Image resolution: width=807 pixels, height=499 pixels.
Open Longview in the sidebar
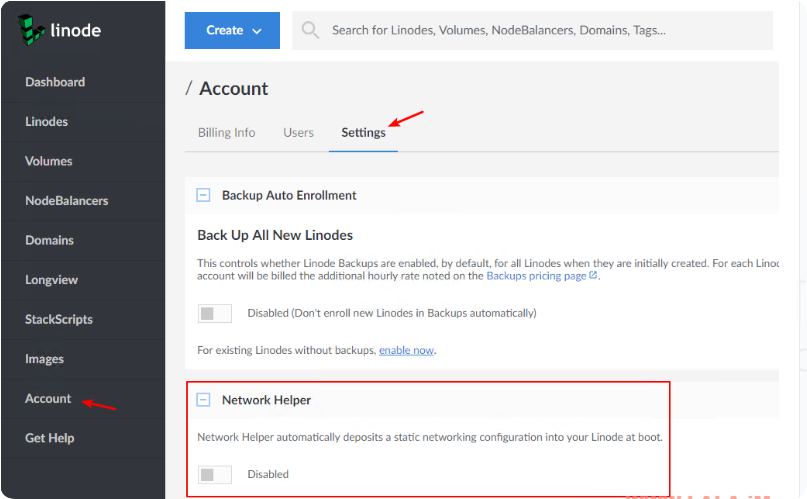tap(51, 280)
